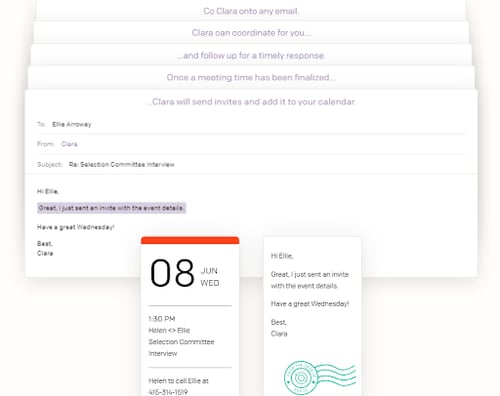
Task: Click the WED weekday label on the calendar card
Action: pyautogui.click(x=210, y=283)
